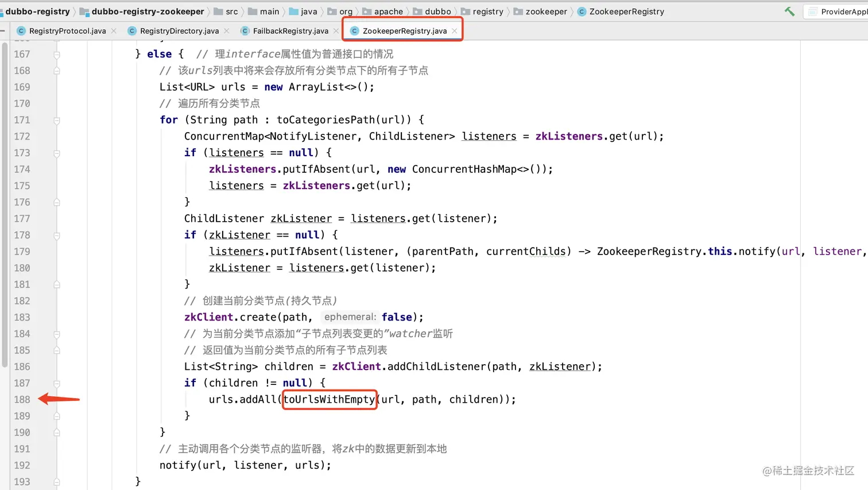Collapse the if block at line 178
868x490 pixels.
57,236
